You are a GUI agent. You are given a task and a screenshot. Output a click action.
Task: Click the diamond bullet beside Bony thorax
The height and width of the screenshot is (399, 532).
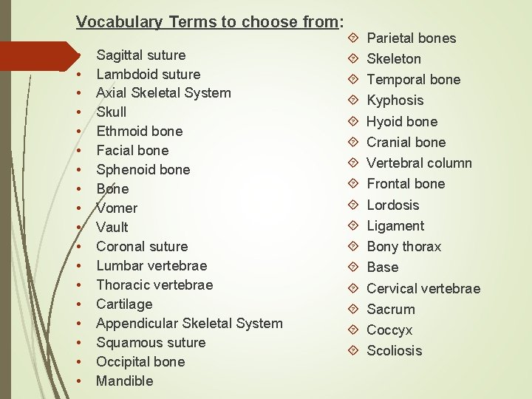(x=353, y=246)
